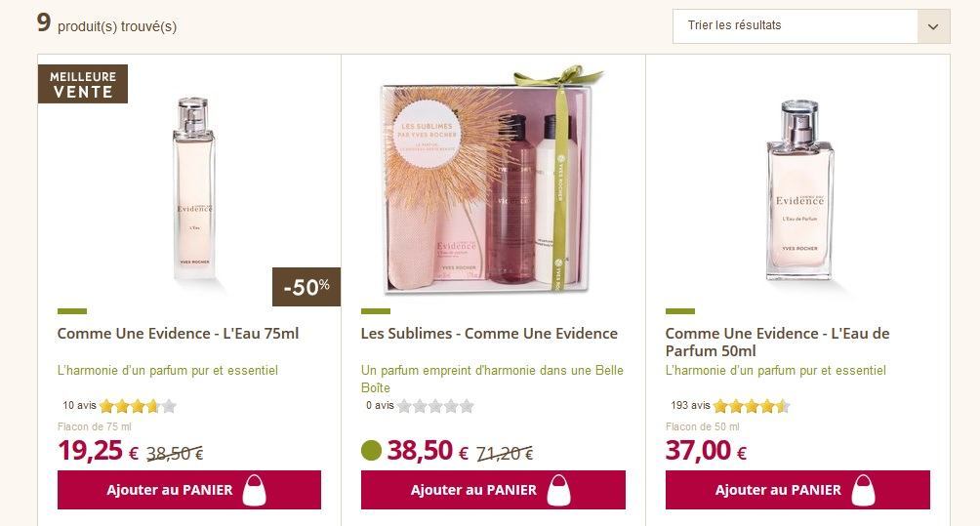Click the 'Meilleure Vente' badge
Screen dimensions: 980x526
click(83, 84)
